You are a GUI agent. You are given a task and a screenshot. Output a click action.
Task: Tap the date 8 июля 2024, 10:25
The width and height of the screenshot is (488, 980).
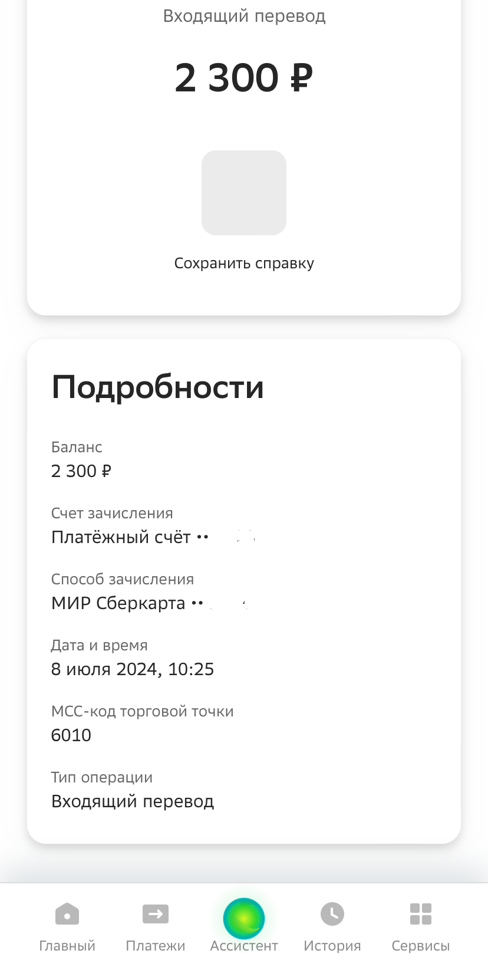click(133, 669)
